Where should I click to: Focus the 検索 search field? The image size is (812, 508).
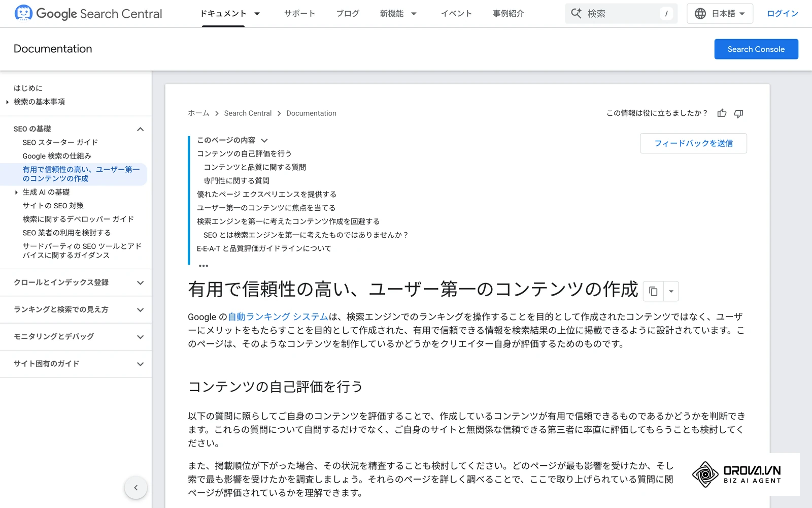pyautogui.click(x=621, y=14)
